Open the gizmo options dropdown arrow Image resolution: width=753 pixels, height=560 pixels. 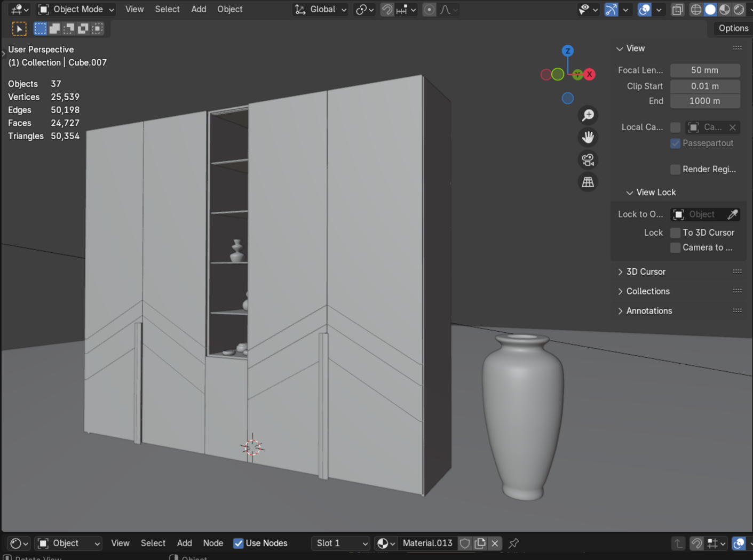(x=625, y=10)
